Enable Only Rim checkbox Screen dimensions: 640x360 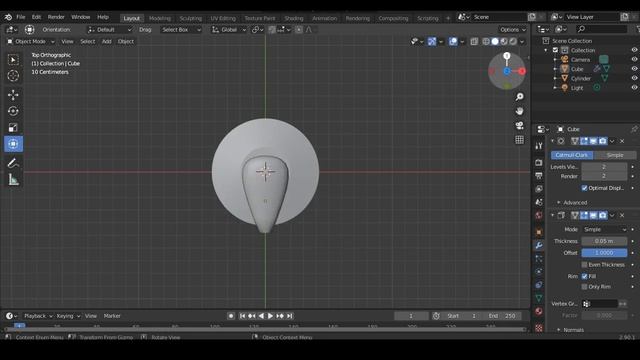[584, 287]
